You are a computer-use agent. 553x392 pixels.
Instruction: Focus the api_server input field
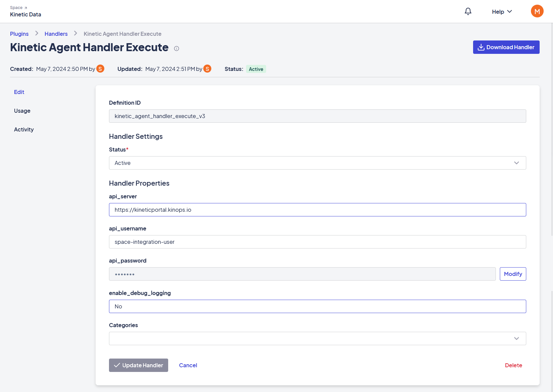(317, 210)
